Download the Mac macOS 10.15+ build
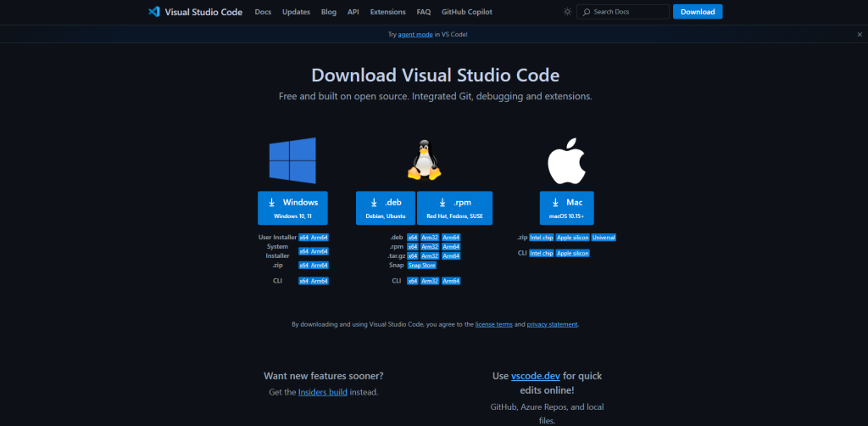Viewport: 868px width, 426px height. pyautogui.click(x=567, y=208)
